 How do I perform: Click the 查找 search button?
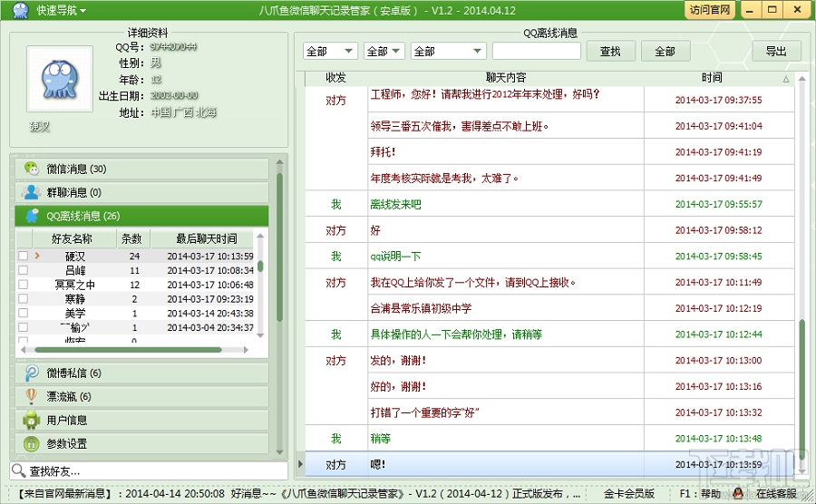click(610, 51)
